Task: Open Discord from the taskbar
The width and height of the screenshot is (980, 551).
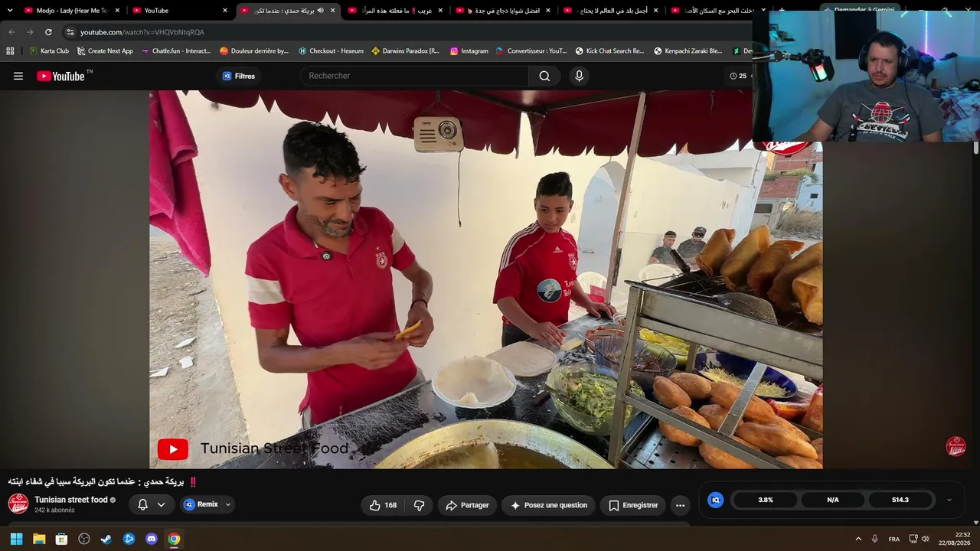Action: (152, 539)
